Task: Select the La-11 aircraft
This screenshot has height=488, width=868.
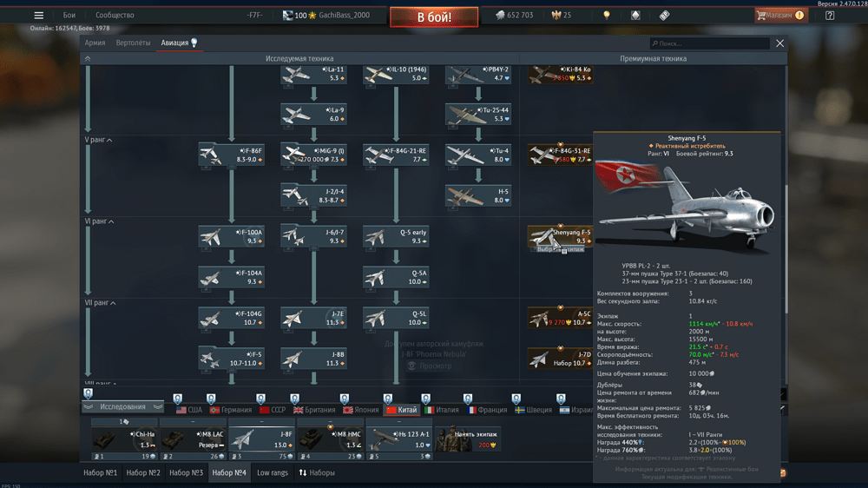Action: (313, 74)
